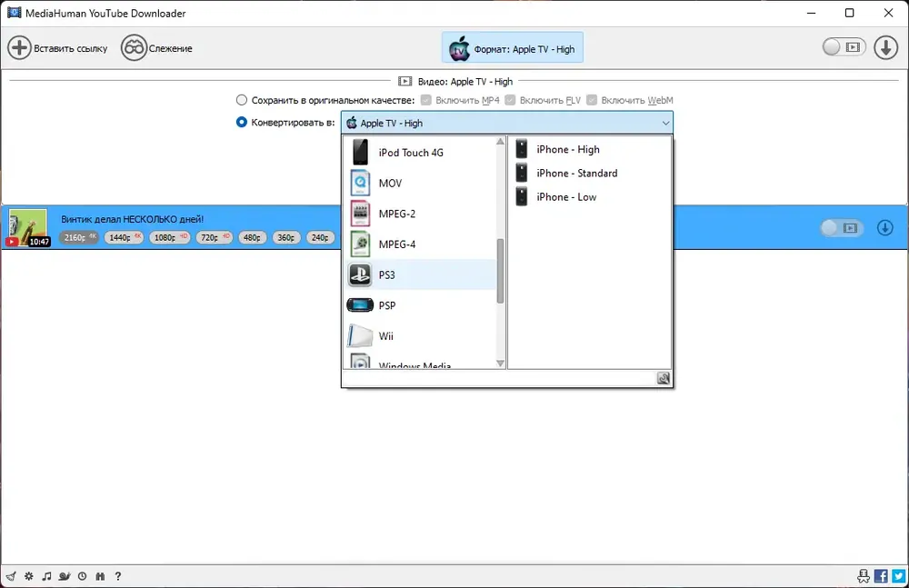909x588 pixels.
Task: Select iPhone - High preset
Action: tap(590, 150)
